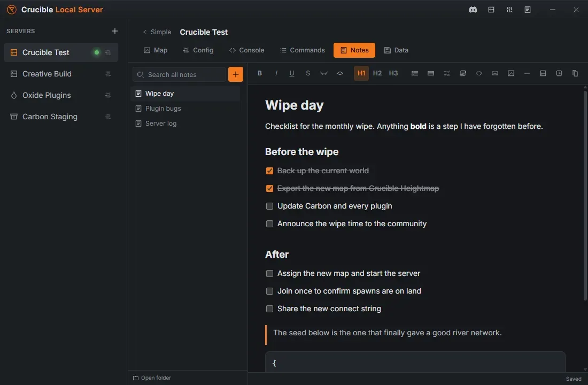Copy note with the copy icon
Image resolution: width=588 pixels, height=385 pixels.
point(575,73)
